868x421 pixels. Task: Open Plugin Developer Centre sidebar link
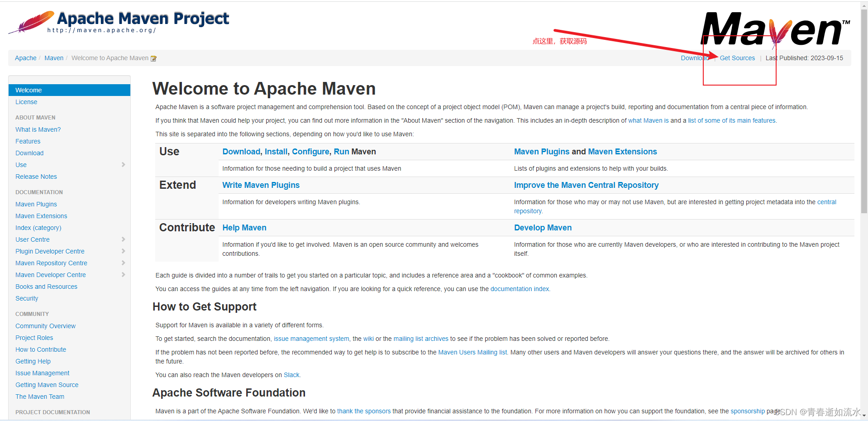50,251
